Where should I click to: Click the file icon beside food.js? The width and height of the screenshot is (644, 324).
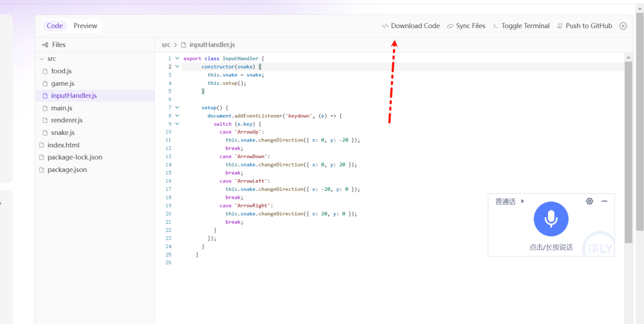[45, 71]
